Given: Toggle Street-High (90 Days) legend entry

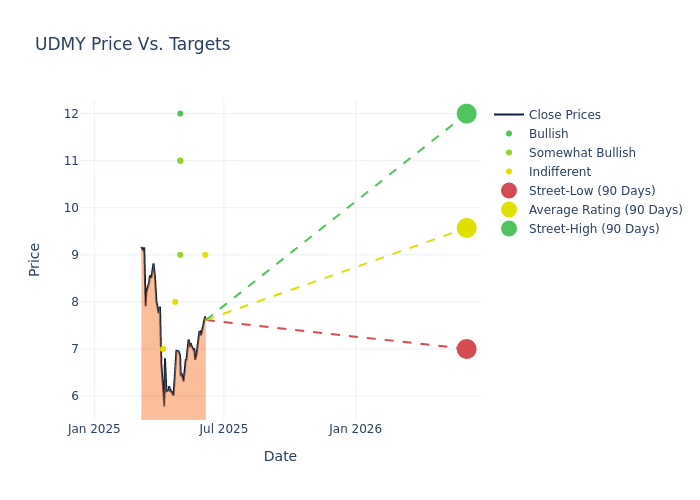Looking at the screenshot, I should coord(593,229).
